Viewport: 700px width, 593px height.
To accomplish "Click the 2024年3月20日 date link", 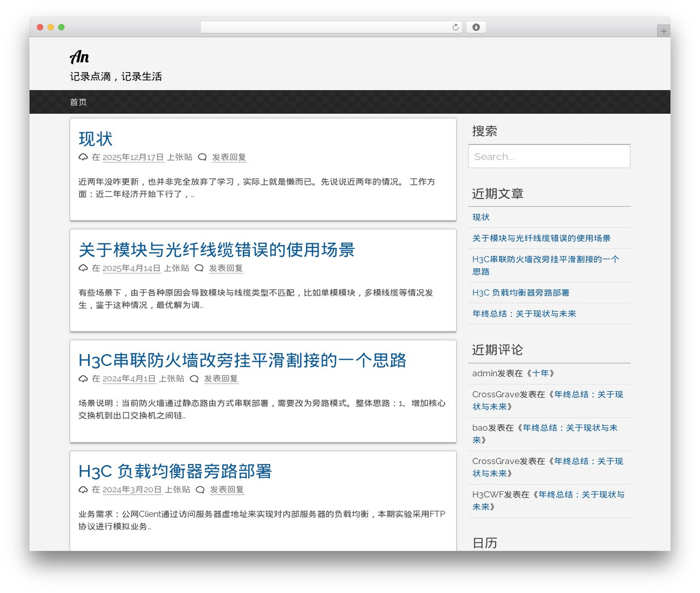I will click(132, 490).
